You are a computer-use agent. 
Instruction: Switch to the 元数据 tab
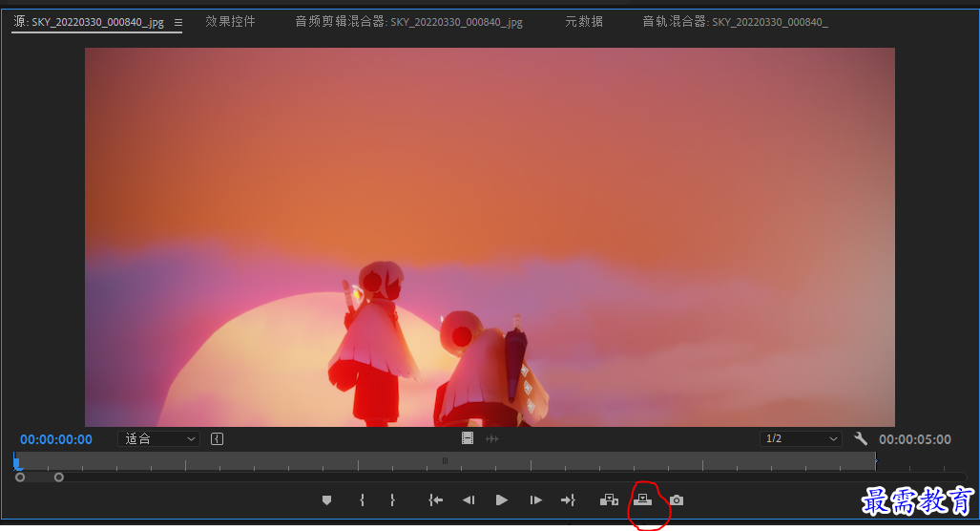pyautogui.click(x=584, y=21)
